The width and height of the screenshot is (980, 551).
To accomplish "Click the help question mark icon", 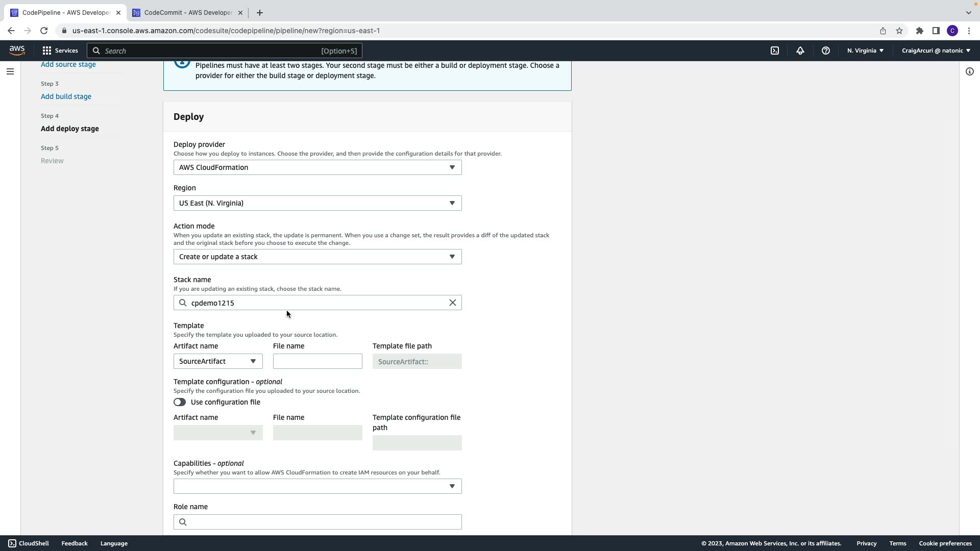I will pyautogui.click(x=825, y=51).
